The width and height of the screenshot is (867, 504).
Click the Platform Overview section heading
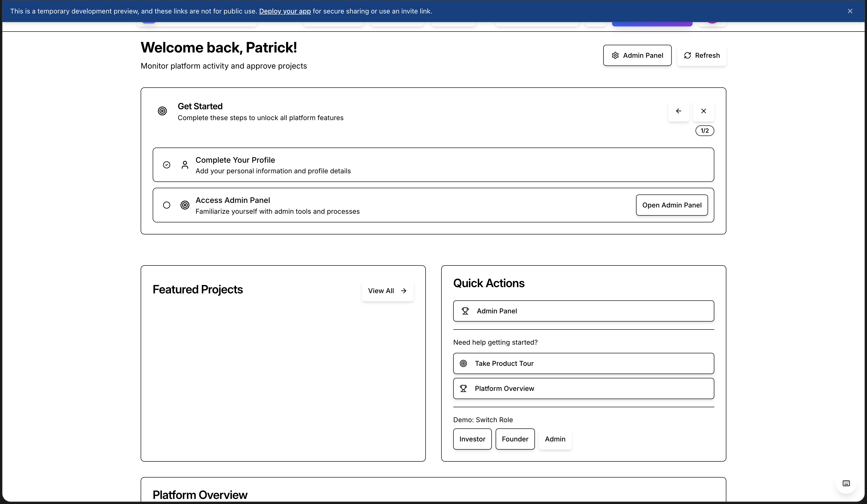click(200, 495)
